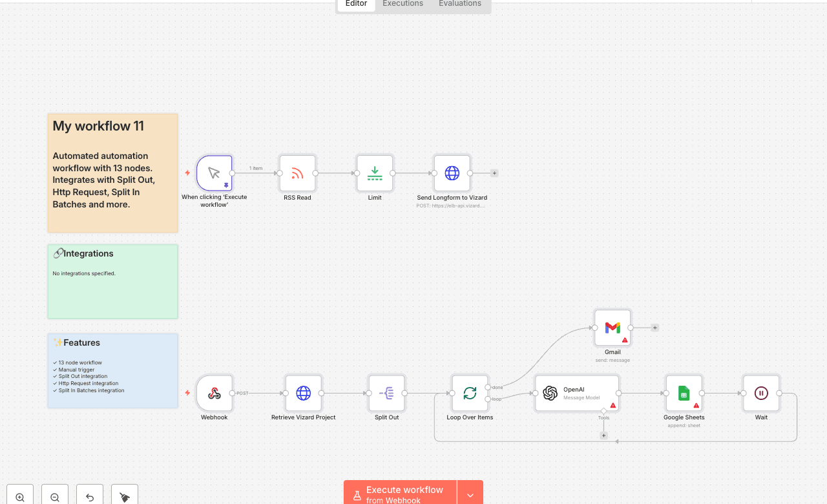Open the Loop Over Items node
The width and height of the screenshot is (827, 504).
470,393
